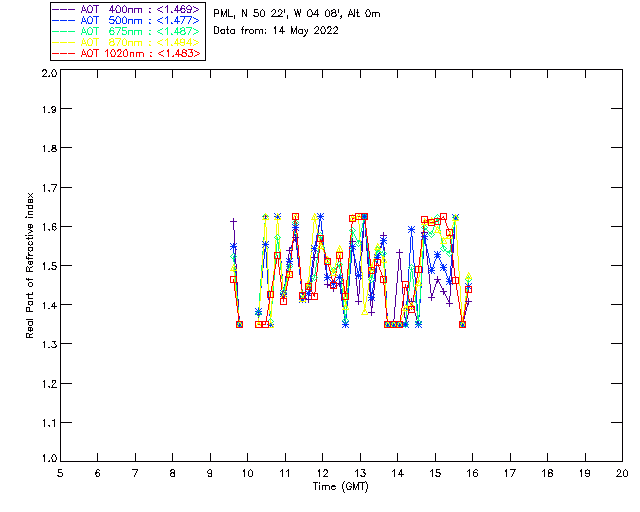The width and height of the screenshot is (640, 512).
Task: Click the 2.0 y-axis tick label
Action: pos(49,73)
